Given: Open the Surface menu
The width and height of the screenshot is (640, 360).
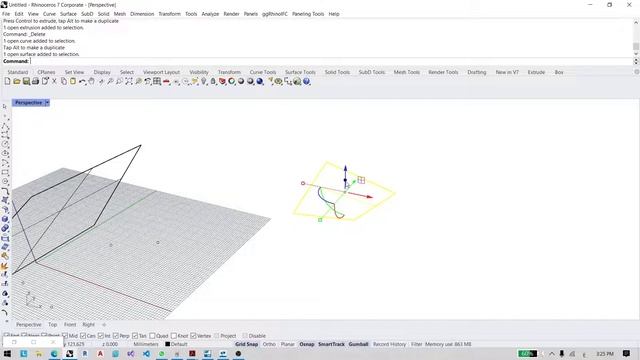Looking at the screenshot, I should tap(68, 14).
